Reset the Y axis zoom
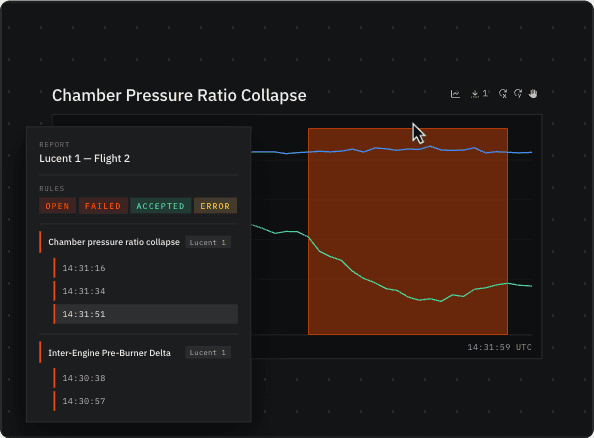The image size is (594, 438). point(518,94)
